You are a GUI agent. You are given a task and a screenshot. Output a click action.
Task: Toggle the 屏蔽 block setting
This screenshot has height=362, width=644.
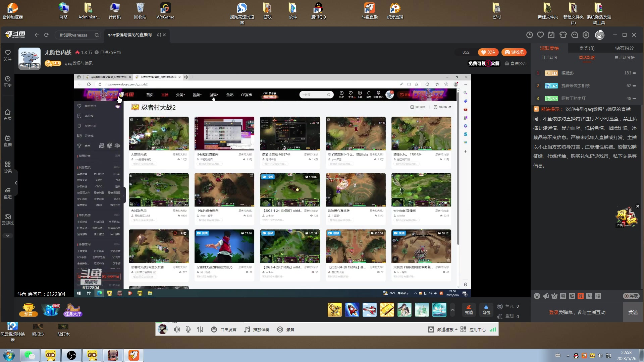631,296
